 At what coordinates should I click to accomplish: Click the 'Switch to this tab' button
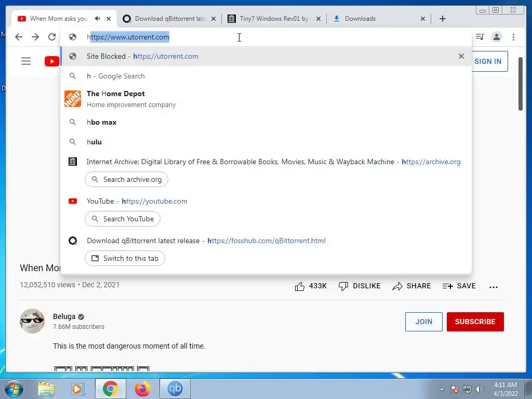coord(125,258)
